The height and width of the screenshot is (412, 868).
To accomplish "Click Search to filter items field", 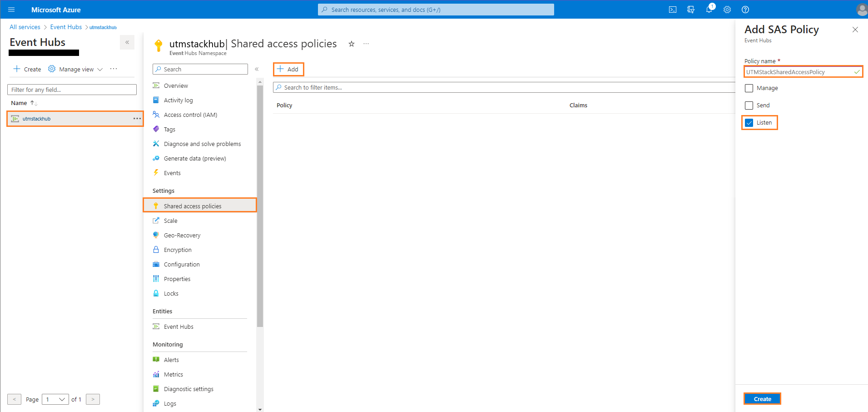I will (x=504, y=87).
